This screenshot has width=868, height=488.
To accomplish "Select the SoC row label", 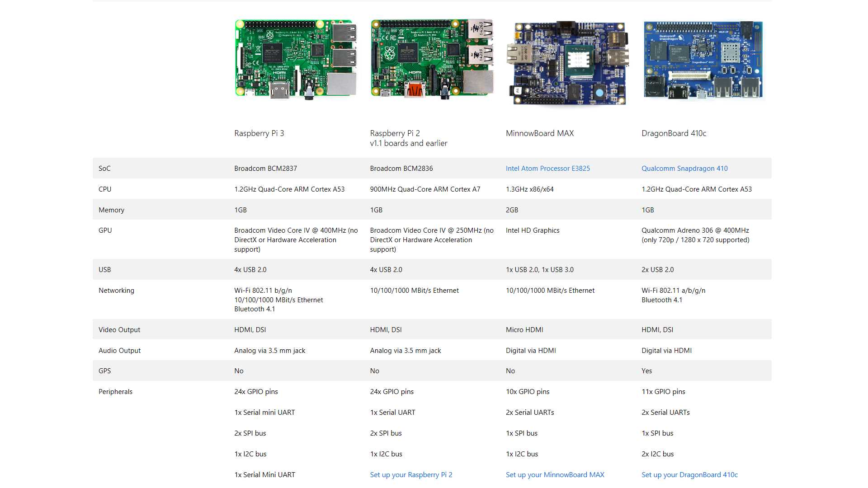I will [104, 169].
